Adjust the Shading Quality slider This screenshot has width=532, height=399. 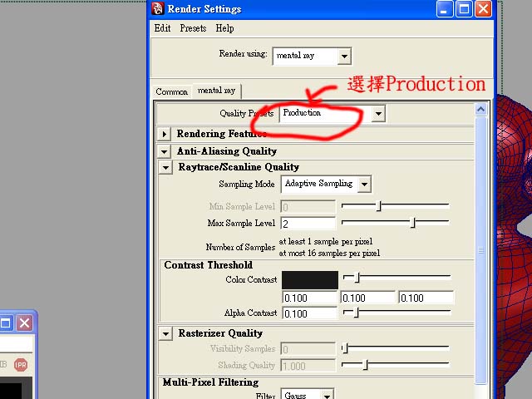(x=365, y=365)
